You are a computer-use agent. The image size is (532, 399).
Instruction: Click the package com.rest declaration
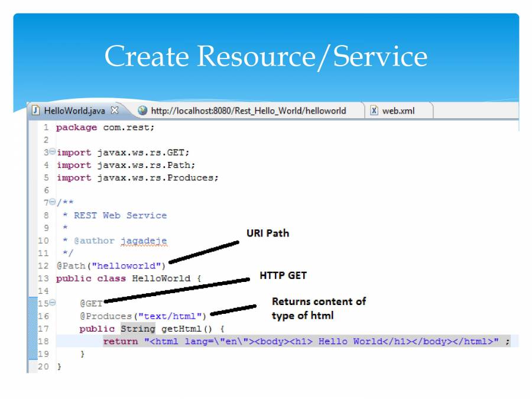coord(105,128)
